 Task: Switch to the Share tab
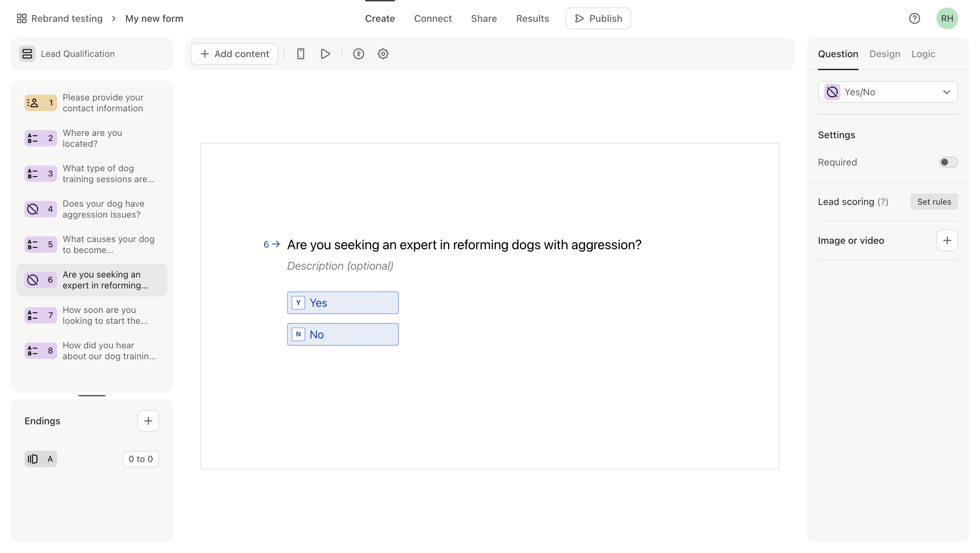tap(484, 18)
